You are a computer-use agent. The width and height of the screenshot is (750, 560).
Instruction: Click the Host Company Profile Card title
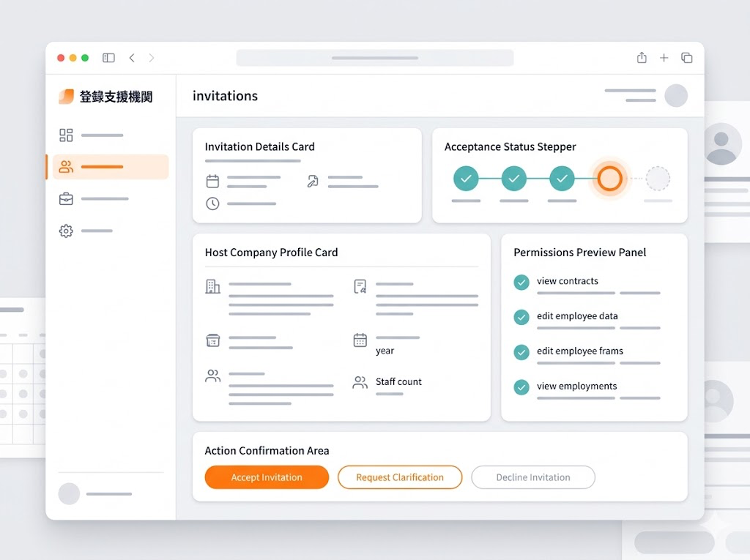tap(271, 253)
